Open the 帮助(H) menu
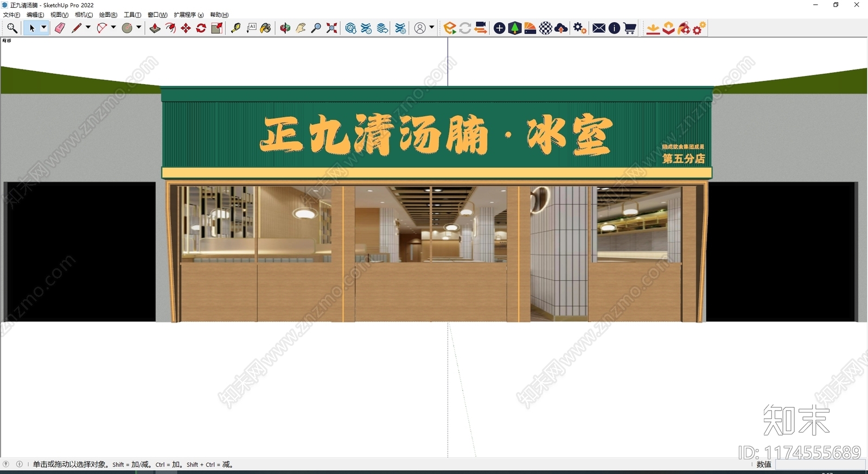 tap(219, 15)
